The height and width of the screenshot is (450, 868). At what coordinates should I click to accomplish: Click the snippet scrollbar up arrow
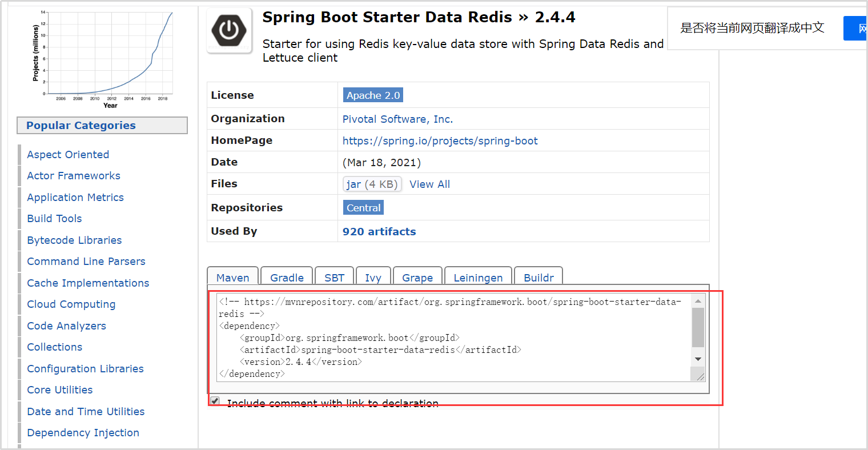(x=698, y=301)
